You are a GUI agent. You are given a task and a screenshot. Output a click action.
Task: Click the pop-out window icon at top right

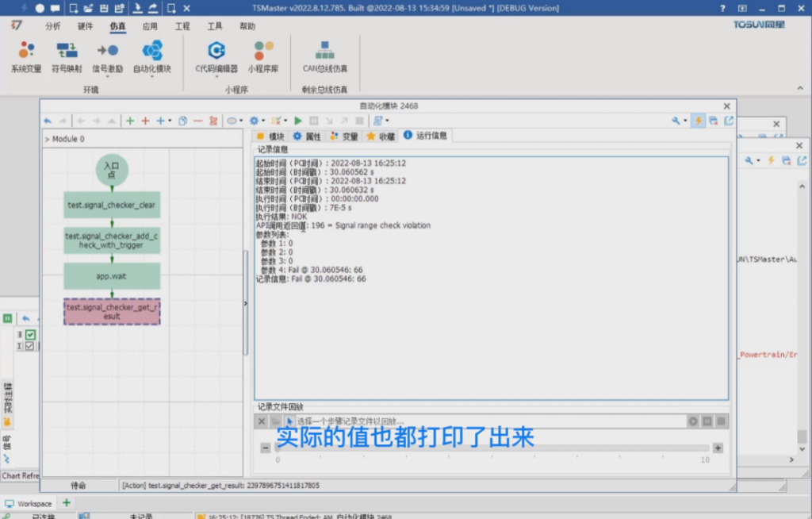click(x=729, y=121)
